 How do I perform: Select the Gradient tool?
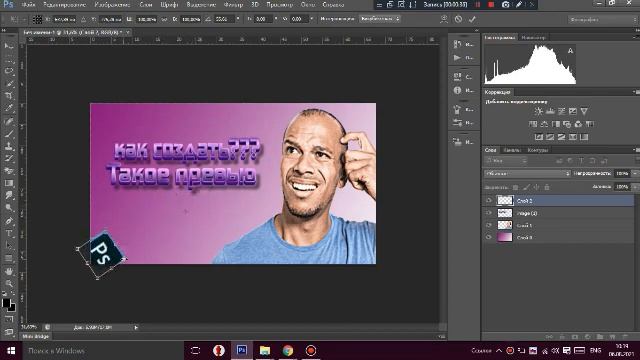(9, 183)
